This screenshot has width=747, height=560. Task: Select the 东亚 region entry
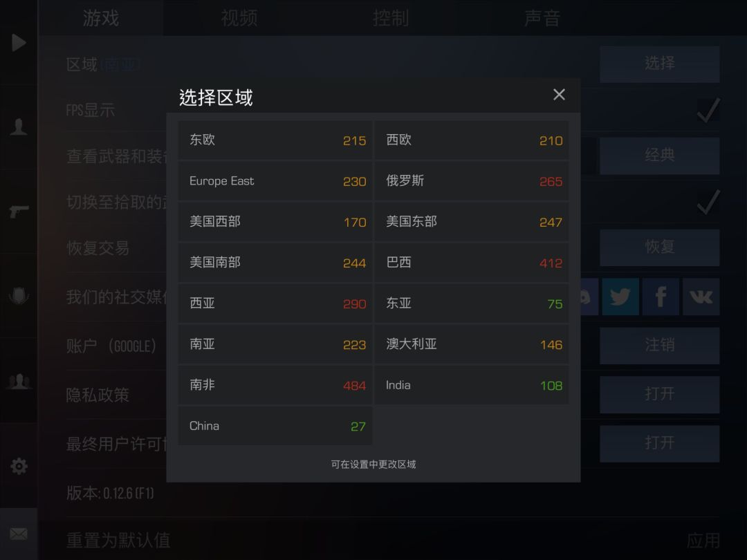[x=472, y=304]
